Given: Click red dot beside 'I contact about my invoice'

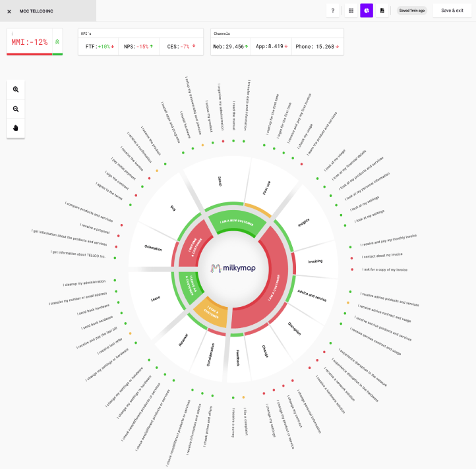Looking at the screenshot, I should click(351, 258).
